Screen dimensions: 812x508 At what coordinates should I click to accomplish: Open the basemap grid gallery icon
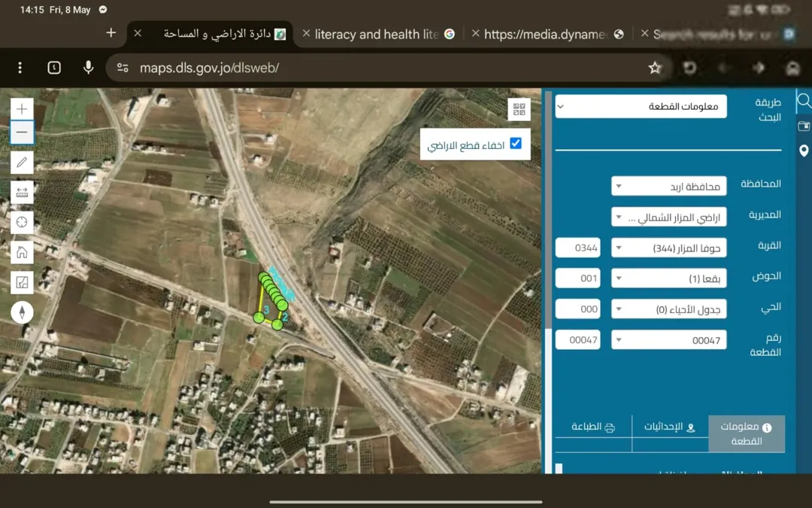pos(519,109)
